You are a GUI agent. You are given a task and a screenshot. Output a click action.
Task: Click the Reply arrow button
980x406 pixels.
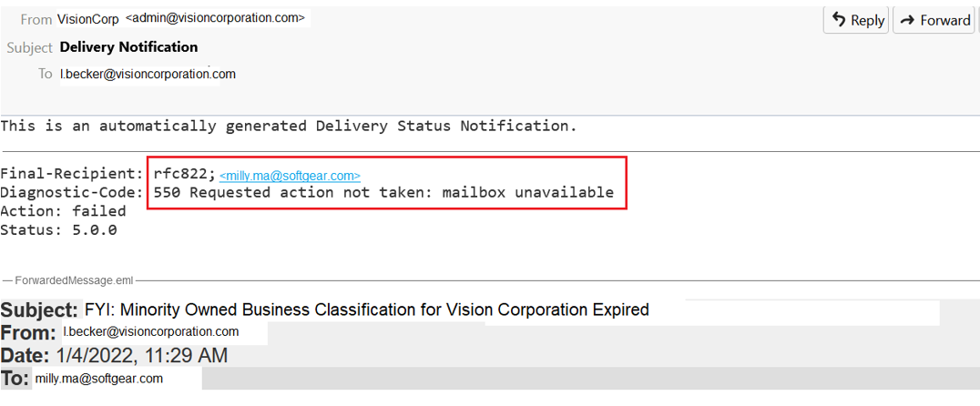point(857,20)
